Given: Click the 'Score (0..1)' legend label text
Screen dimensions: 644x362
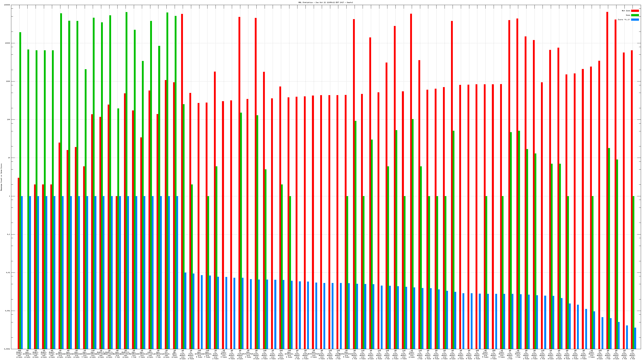Looking at the screenshot, I should pos(624,20).
